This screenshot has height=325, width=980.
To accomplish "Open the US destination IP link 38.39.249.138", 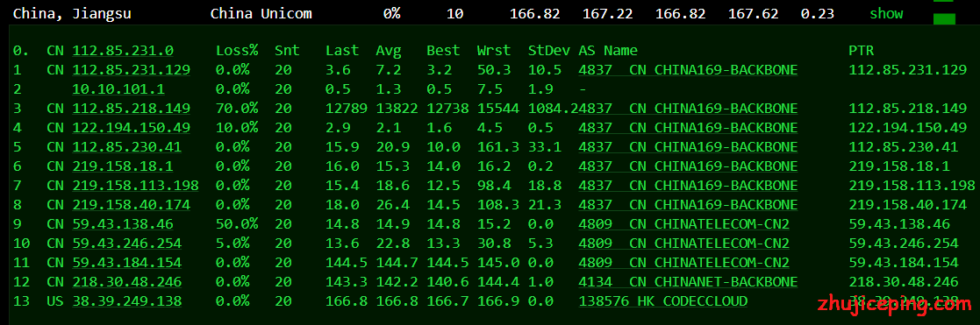I will pos(127,302).
